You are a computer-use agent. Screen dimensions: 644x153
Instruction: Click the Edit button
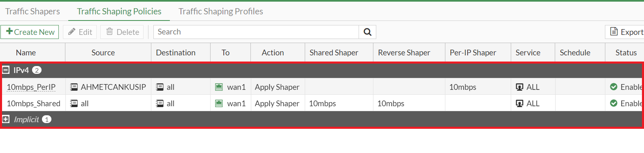tap(80, 32)
